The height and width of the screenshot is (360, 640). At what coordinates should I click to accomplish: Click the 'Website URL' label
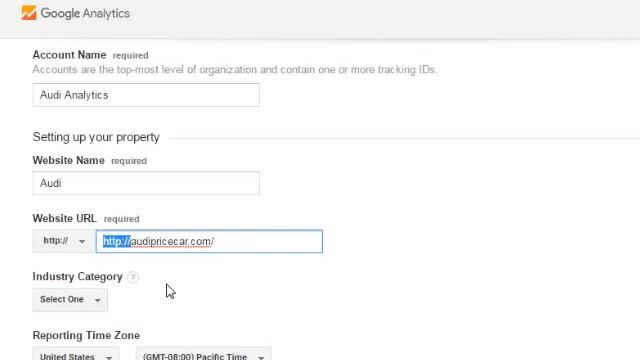(x=64, y=218)
